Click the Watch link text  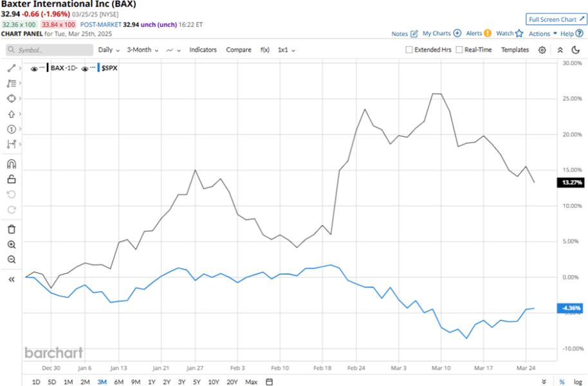pos(505,33)
